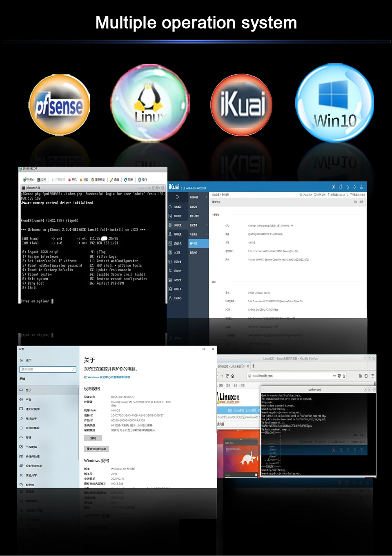Click the Firefox home button
This screenshot has height=556, width=392.
click(233, 376)
